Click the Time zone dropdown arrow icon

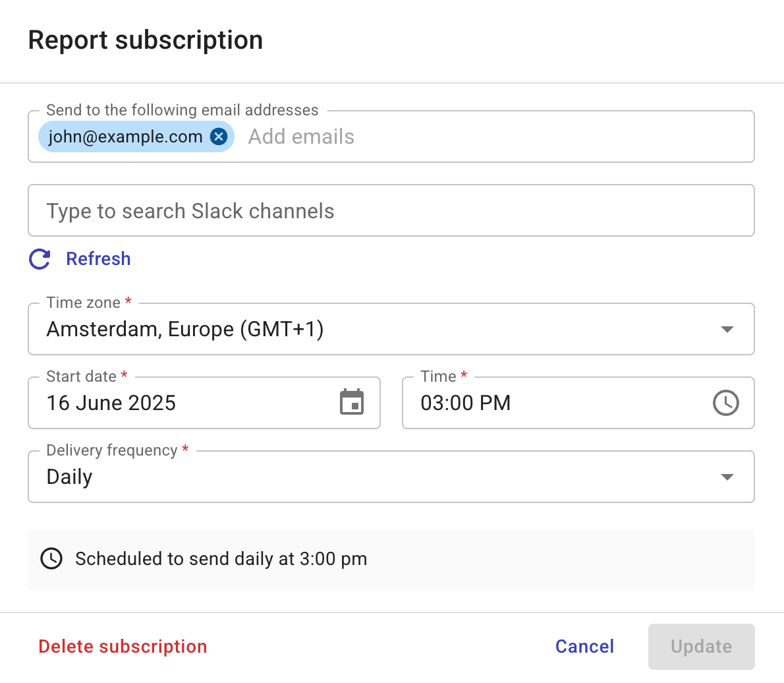point(727,328)
